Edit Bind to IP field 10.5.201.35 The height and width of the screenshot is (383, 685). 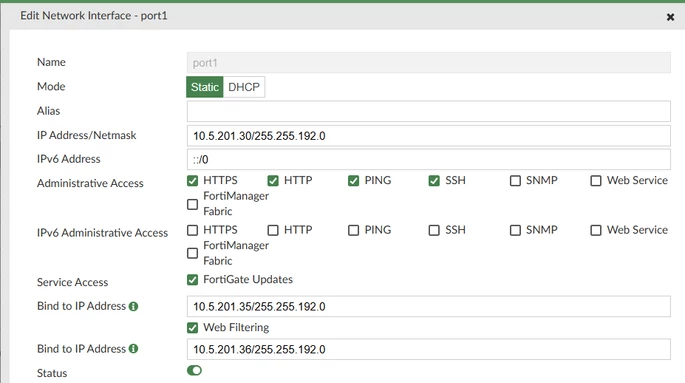[x=429, y=307]
